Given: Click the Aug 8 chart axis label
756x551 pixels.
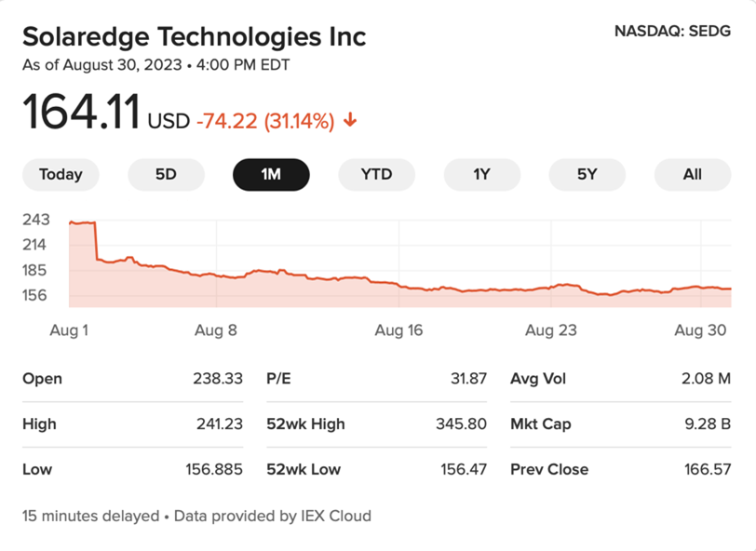Looking at the screenshot, I should pos(217,330).
